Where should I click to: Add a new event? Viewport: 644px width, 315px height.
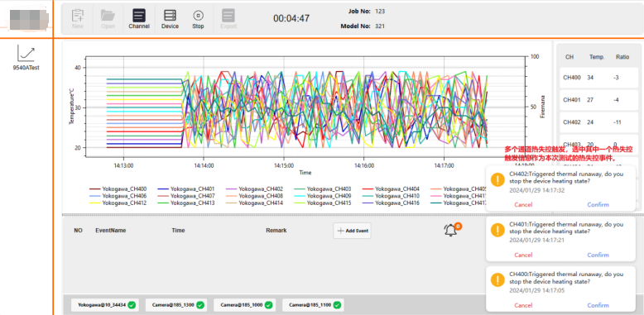point(352,231)
